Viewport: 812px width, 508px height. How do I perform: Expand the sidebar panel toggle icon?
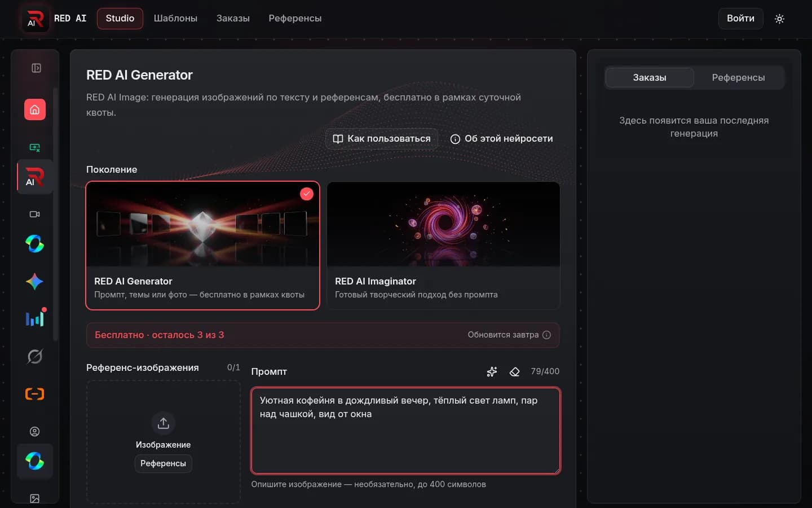[36, 68]
